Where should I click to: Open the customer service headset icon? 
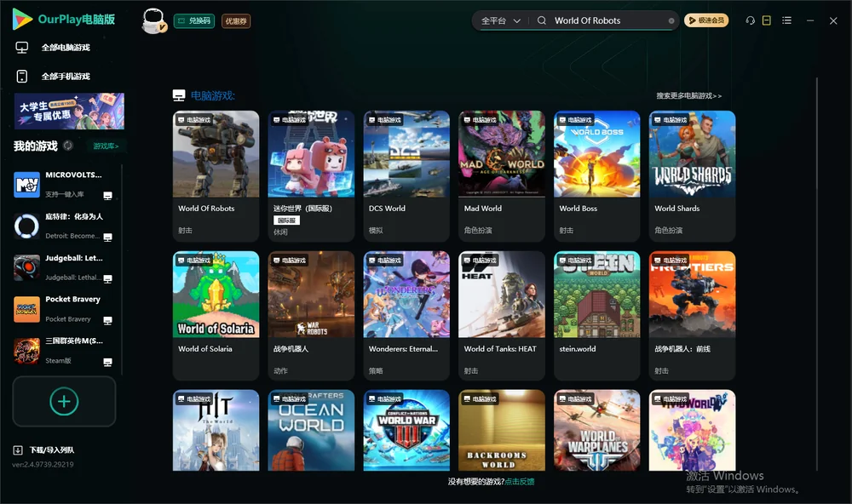pyautogui.click(x=750, y=20)
